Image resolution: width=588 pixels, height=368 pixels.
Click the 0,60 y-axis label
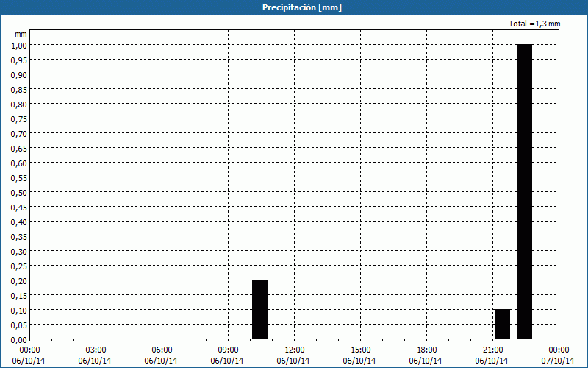(19, 163)
